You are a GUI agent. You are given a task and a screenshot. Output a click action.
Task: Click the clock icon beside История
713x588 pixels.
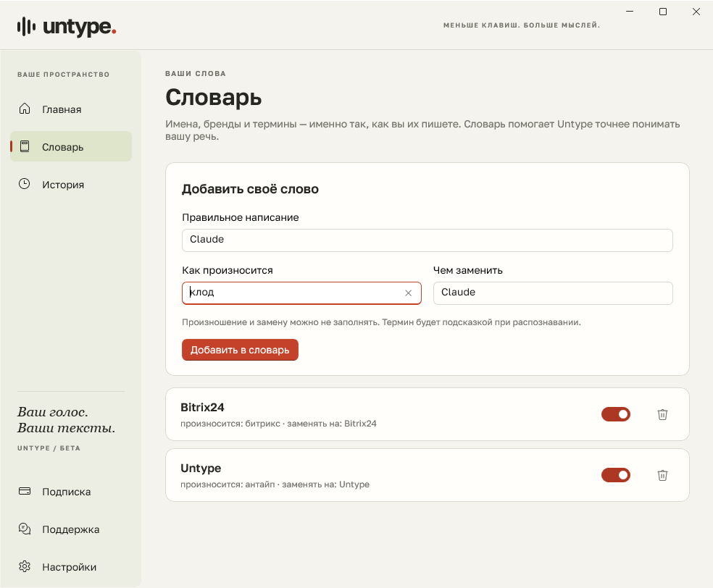[25, 184]
